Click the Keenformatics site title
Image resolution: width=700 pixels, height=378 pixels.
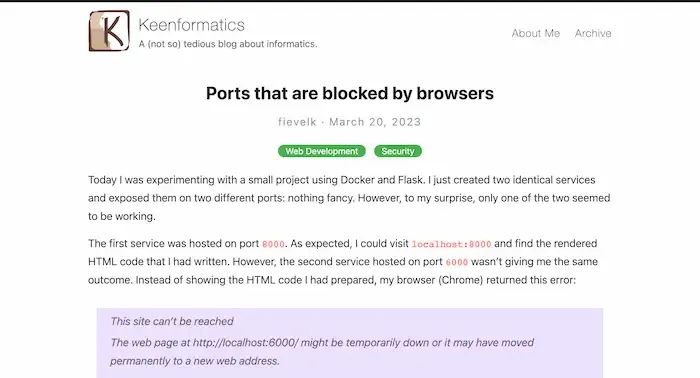click(192, 25)
